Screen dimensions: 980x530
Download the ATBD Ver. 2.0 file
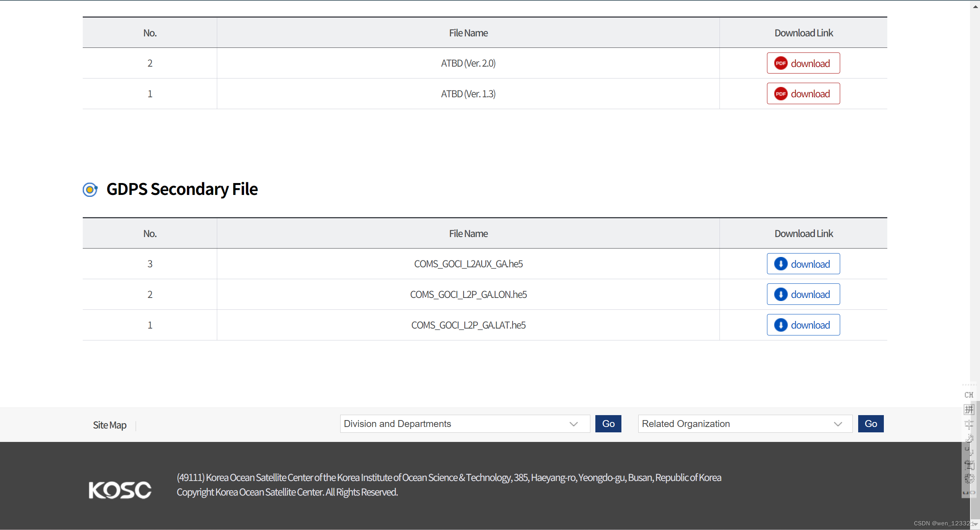pyautogui.click(x=803, y=63)
